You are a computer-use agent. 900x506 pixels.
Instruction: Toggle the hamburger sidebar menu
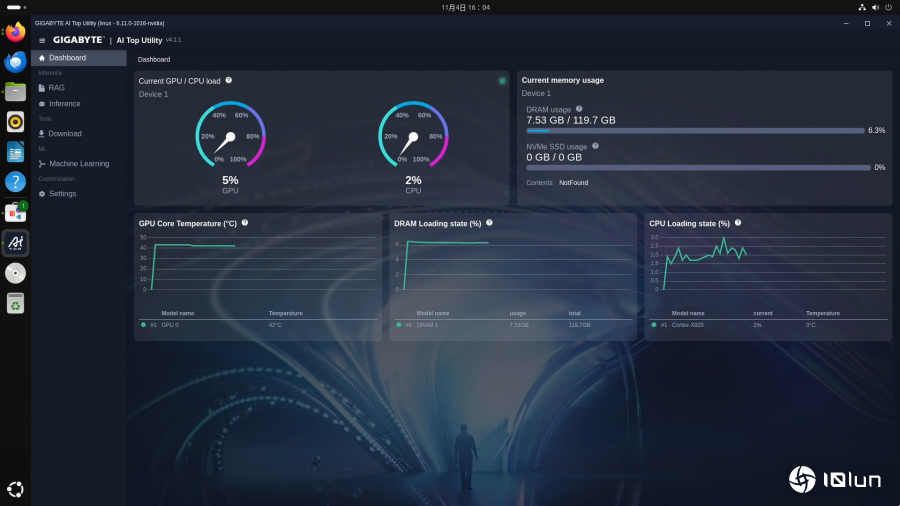click(42, 40)
